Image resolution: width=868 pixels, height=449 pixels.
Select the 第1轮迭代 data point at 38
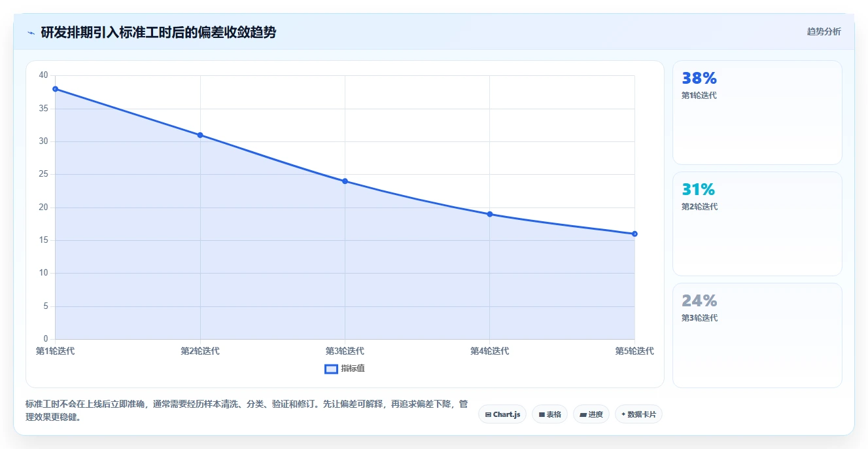[56, 89]
